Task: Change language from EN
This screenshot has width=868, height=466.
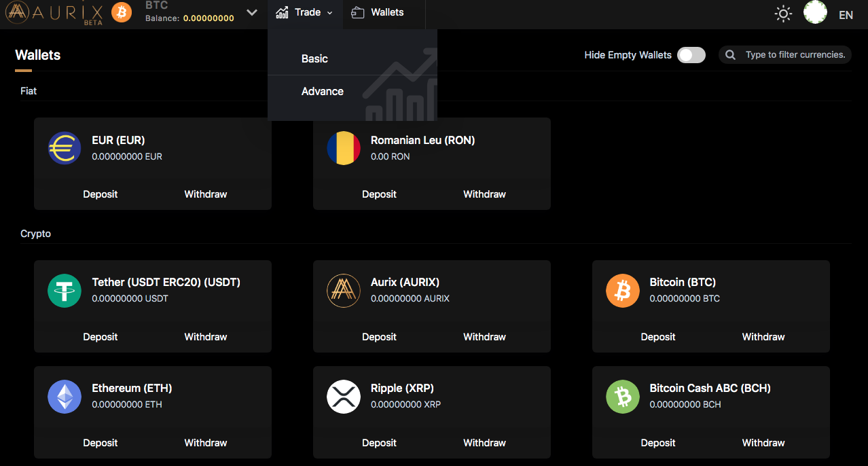Action: 846,15
